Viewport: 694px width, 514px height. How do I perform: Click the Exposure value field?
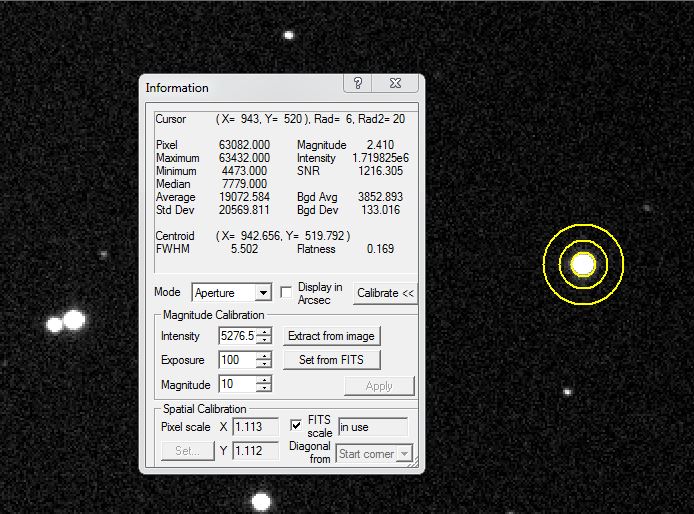tap(236, 360)
